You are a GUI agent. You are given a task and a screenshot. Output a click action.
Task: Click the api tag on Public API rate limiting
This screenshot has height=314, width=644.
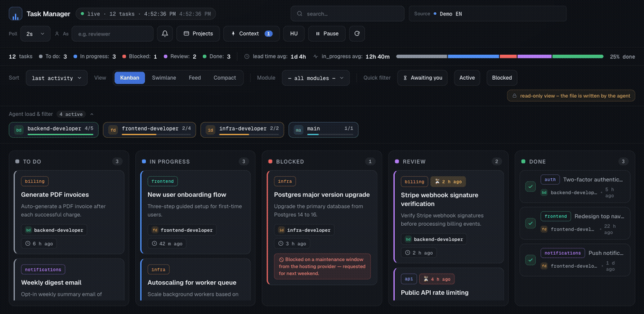[x=409, y=279]
